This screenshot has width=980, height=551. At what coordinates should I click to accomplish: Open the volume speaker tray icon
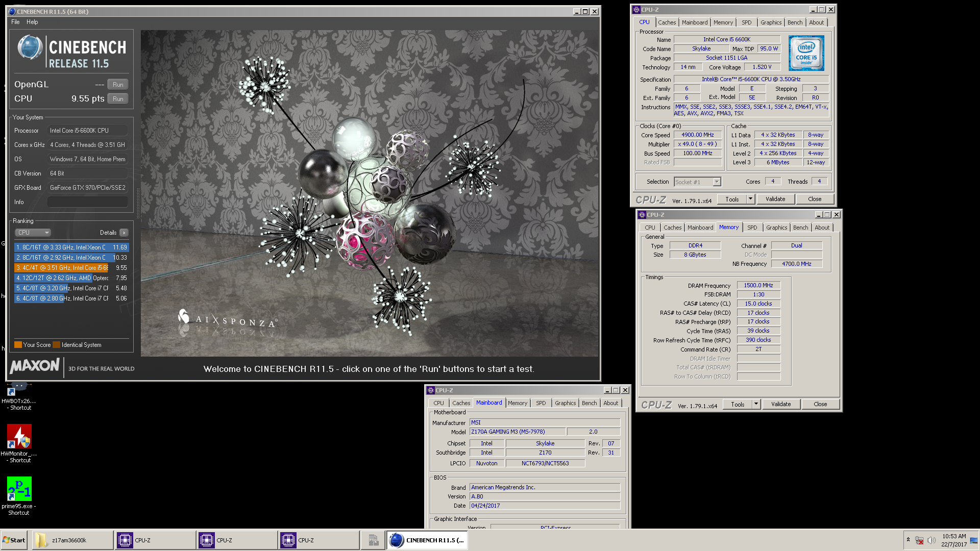click(932, 540)
